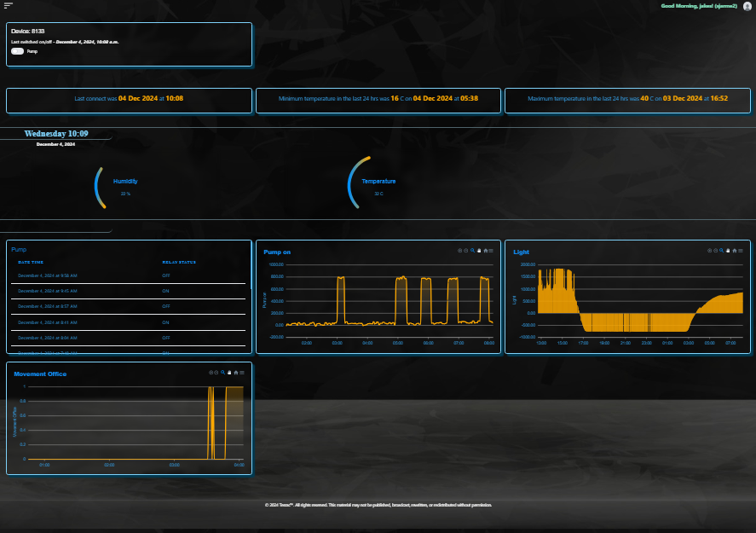
Task: Open the export menu on Movement Office chart
Action: pos(242,373)
